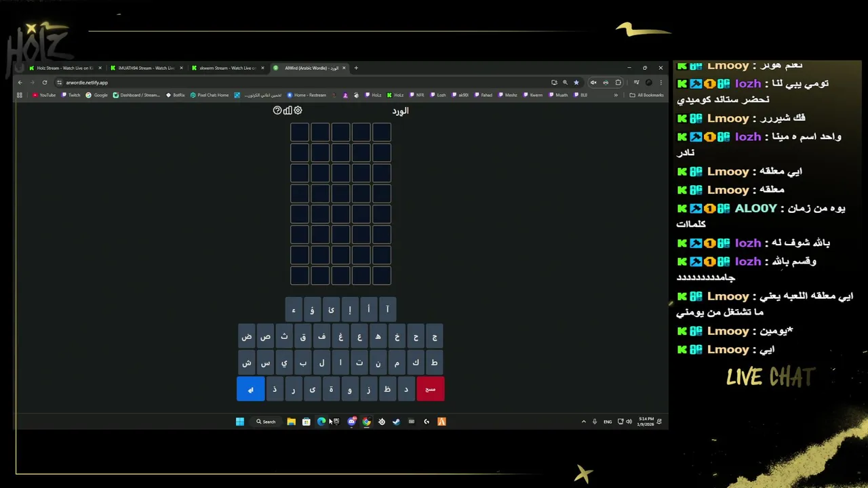Open the Windows Start menu
868x488 pixels.
point(240,422)
